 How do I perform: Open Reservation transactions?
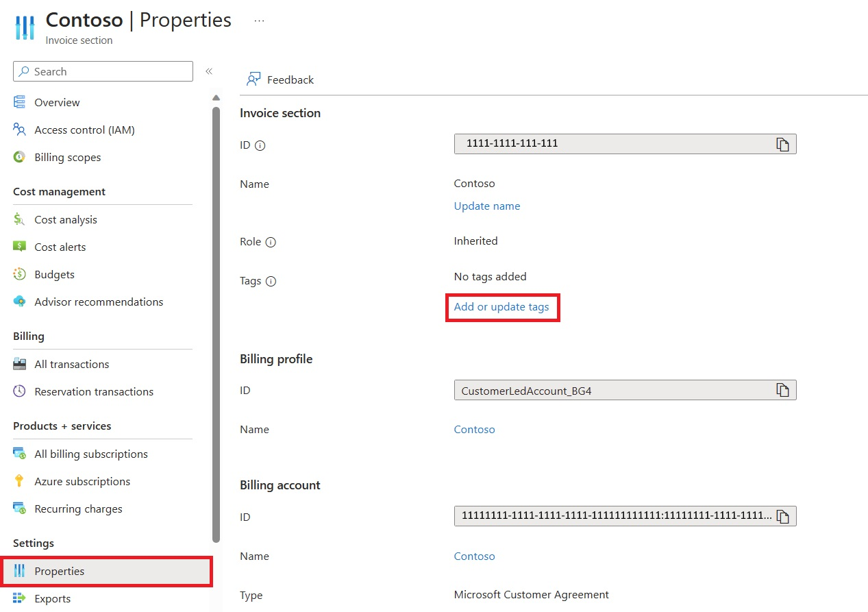(94, 391)
